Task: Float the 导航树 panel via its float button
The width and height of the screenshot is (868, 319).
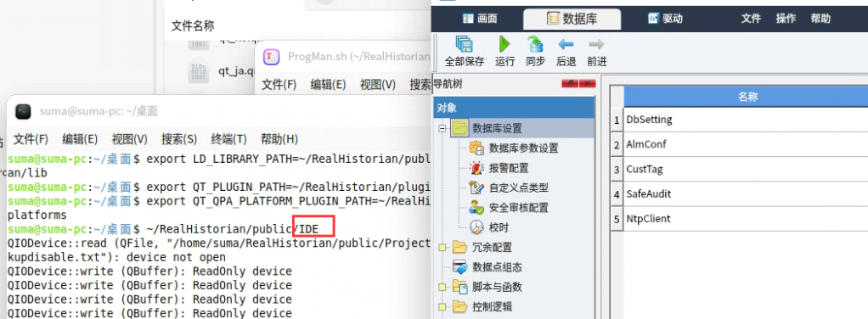Action: 570,84
